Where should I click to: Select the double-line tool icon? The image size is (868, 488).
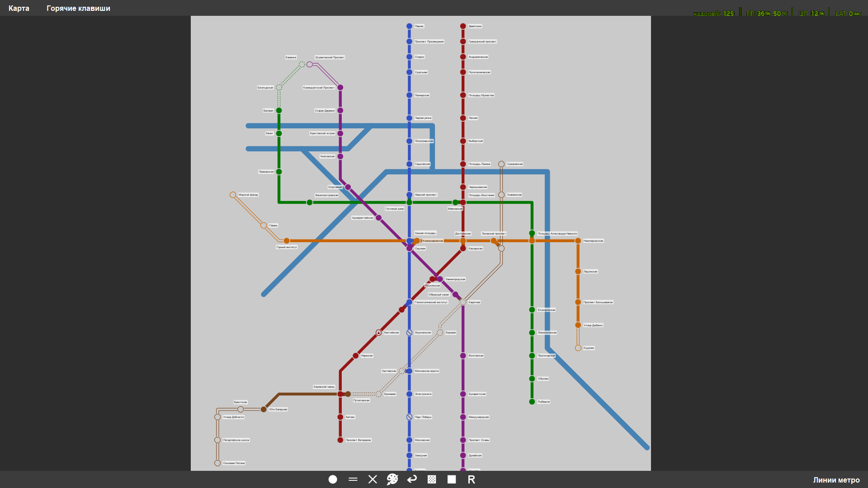(x=353, y=479)
